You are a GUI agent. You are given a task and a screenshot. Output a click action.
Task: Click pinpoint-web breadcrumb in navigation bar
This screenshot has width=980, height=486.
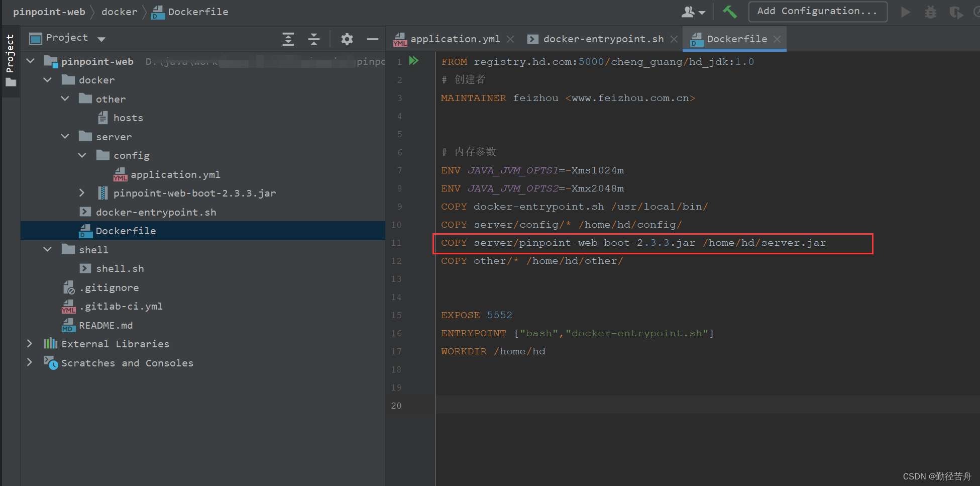49,12
